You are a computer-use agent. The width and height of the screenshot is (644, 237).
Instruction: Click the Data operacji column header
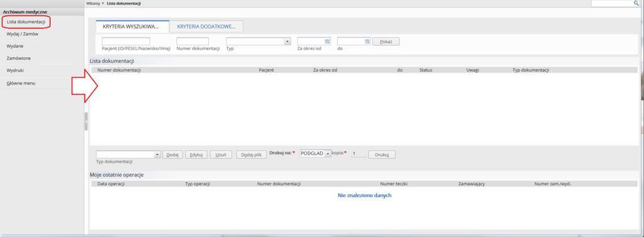pos(111,184)
